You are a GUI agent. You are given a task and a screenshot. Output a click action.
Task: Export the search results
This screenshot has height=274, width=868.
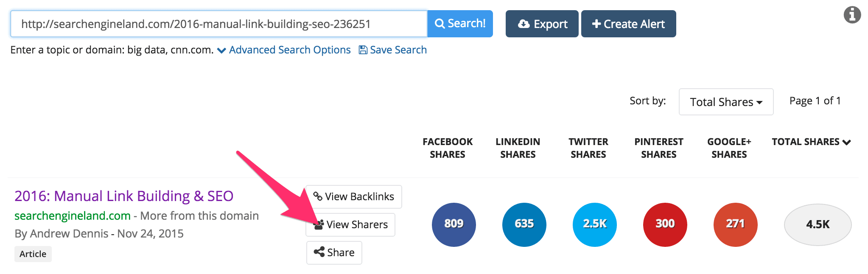point(542,24)
